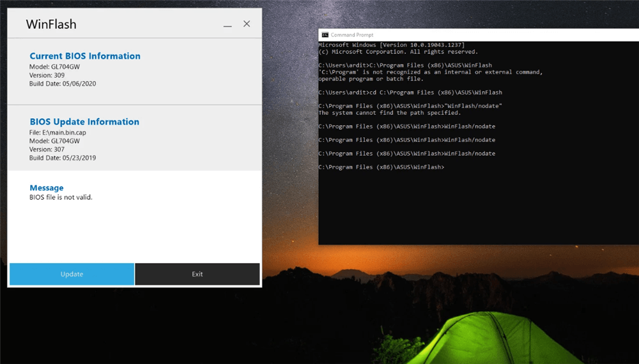Click the Command Prompt title bar icon
Image resolution: width=639 pixels, height=364 pixels.
coord(325,35)
